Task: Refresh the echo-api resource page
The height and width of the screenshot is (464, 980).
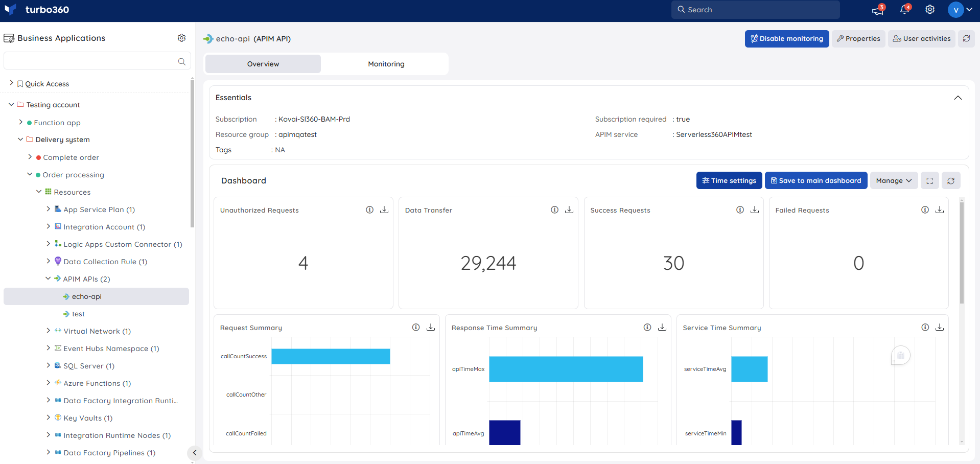Action: point(966,38)
